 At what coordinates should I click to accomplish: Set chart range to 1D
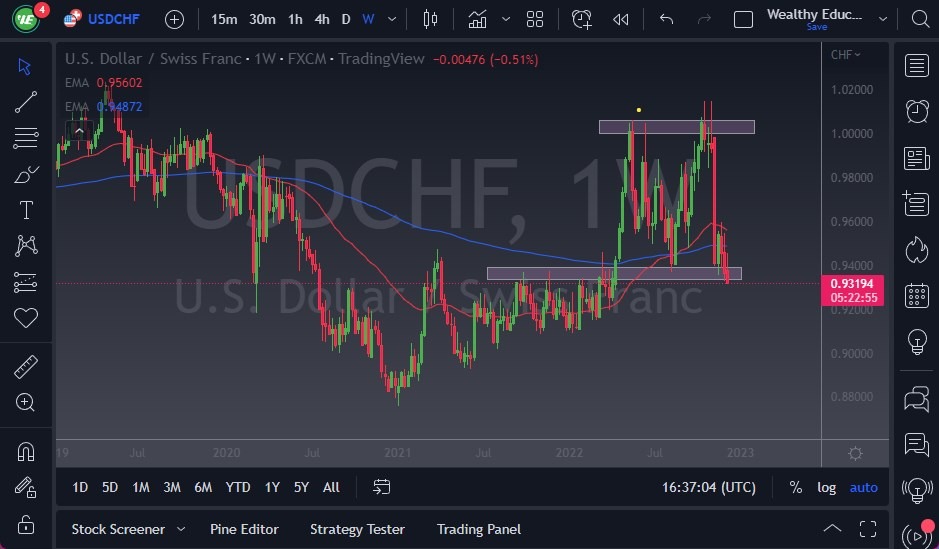point(80,487)
